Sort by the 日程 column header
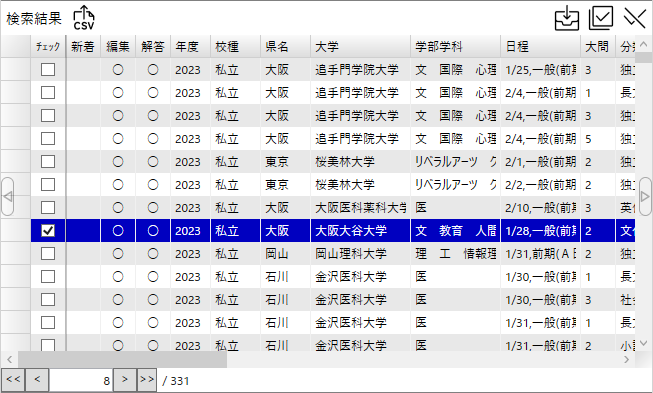 (540, 47)
